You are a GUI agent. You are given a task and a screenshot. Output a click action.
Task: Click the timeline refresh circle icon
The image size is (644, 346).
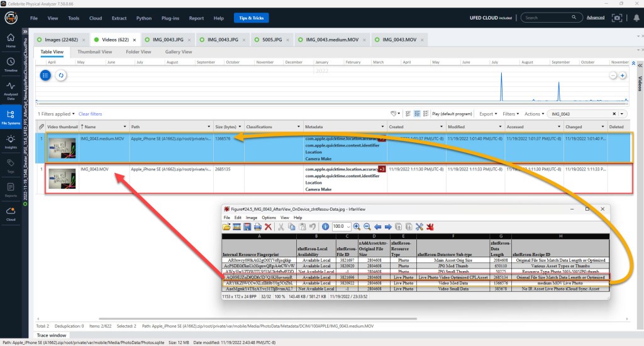click(x=61, y=75)
